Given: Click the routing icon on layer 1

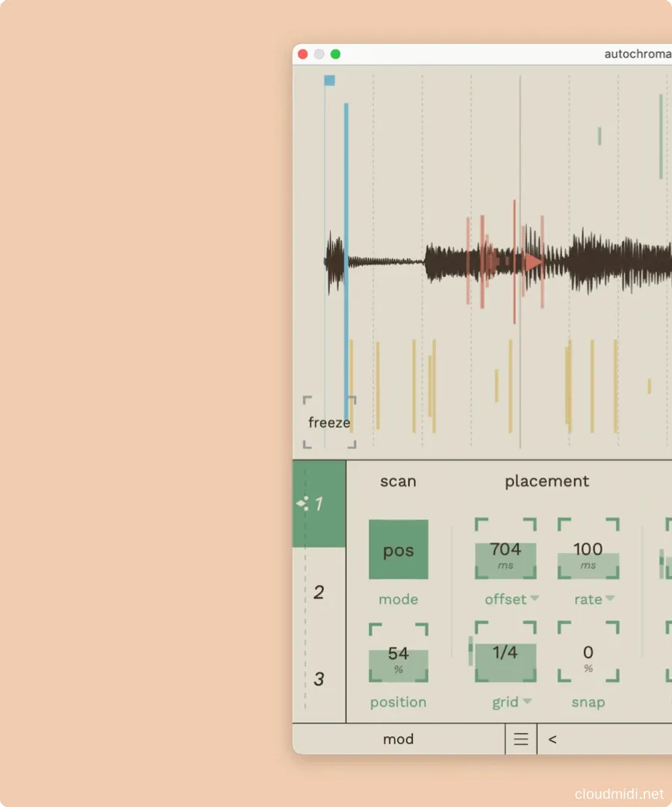Looking at the screenshot, I should [302, 504].
